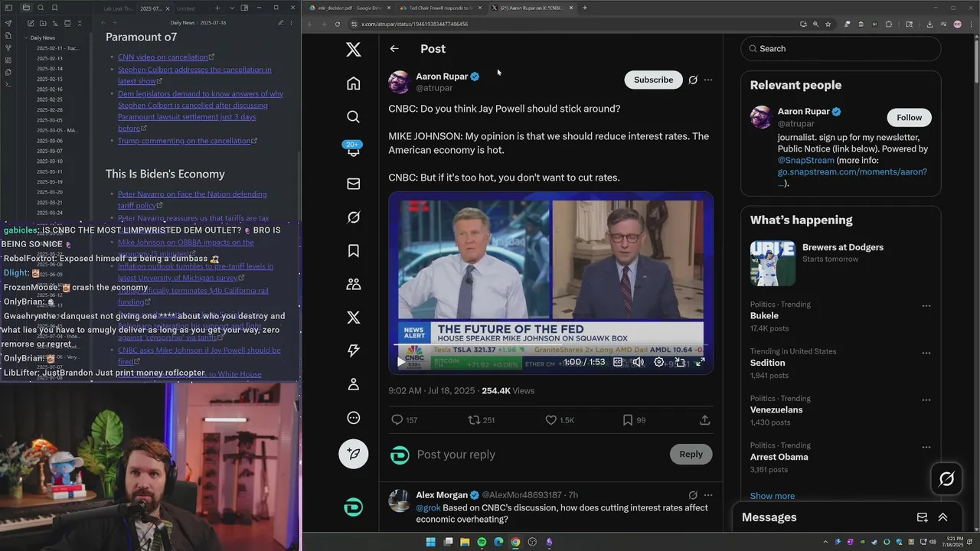Open lightning bolt icon in X sidebar
The height and width of the screenshot is (551, 980).
coord(353,350)
